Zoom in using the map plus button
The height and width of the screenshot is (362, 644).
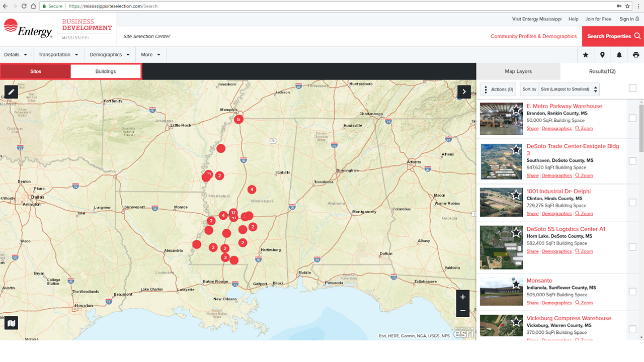(463, 297)
